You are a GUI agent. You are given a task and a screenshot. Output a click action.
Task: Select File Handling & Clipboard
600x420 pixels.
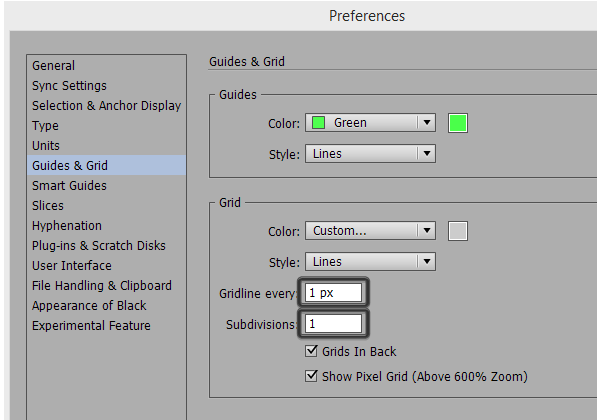coord(101,286)
